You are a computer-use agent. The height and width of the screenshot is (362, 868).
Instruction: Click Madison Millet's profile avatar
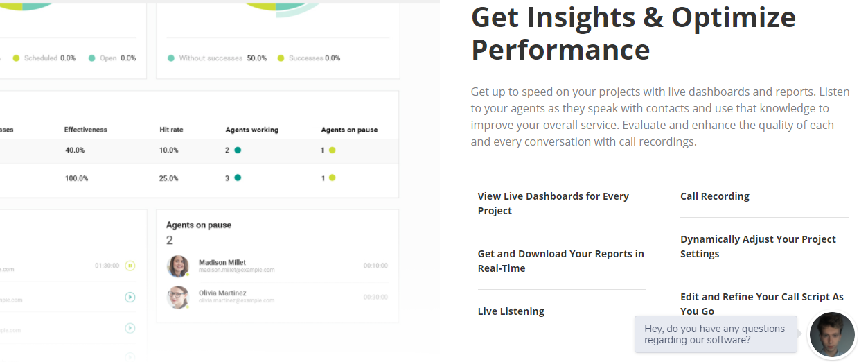pos(178,266)
